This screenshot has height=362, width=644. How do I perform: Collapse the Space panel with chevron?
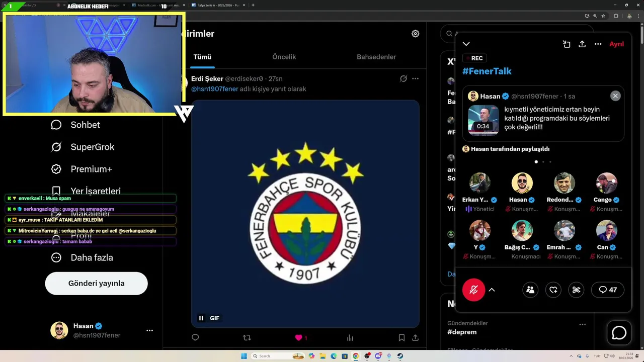tap(466, 44)
